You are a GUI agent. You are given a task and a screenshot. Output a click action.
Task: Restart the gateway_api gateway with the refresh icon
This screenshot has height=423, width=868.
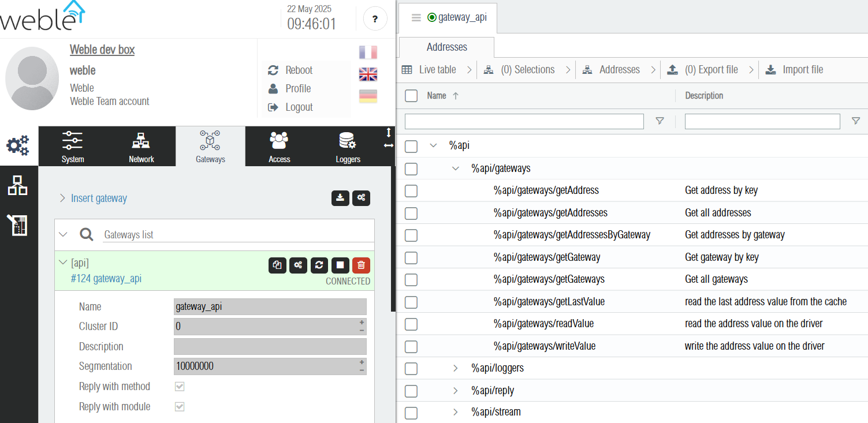(x=319, y=265)
